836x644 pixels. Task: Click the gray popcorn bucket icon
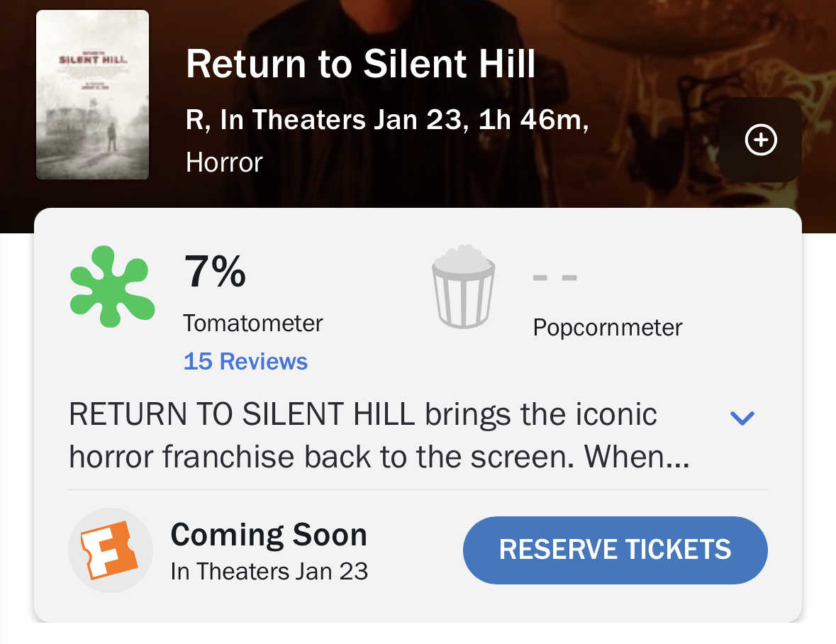click(463, 287)
